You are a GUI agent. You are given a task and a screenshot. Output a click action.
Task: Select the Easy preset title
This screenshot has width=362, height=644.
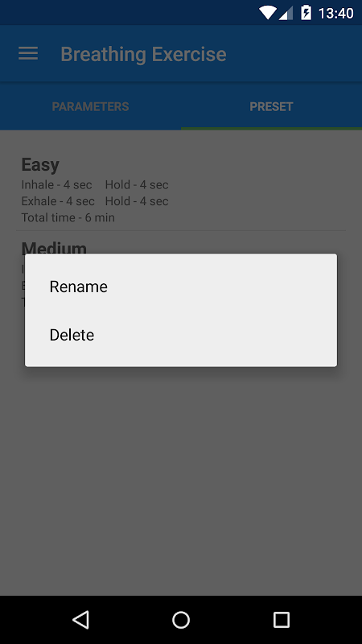coord(40,165)
